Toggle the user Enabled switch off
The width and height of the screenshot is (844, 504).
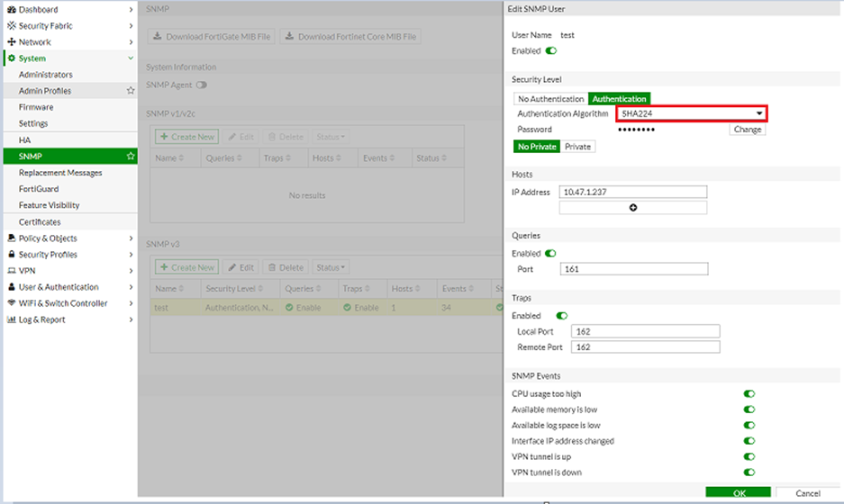[x=551, y=51]
